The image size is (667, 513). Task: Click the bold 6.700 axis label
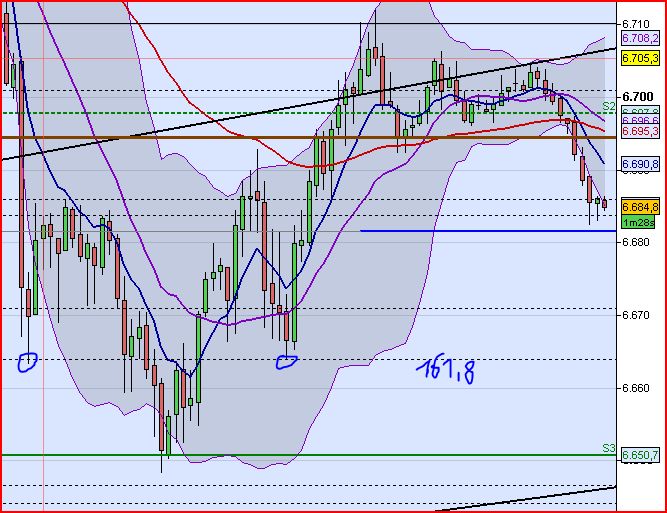click(638, 97)
